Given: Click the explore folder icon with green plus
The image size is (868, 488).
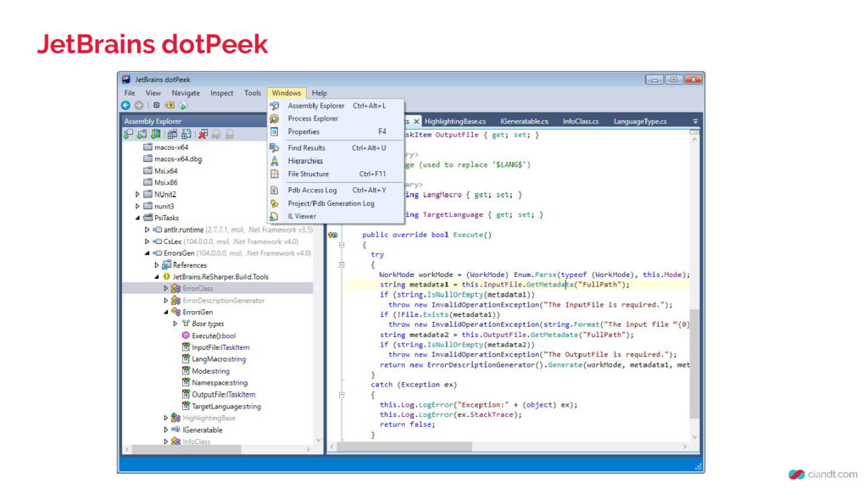Looking at the screenshot, I should [142, 134].
